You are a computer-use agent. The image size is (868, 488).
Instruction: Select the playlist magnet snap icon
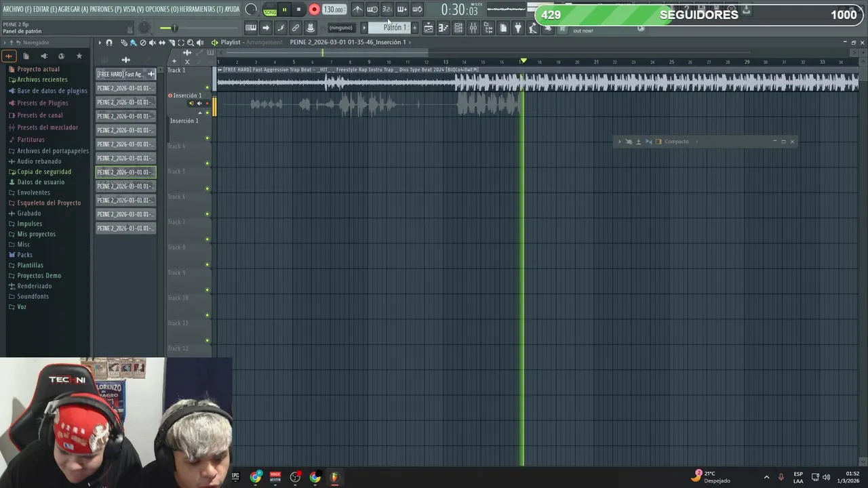[x=109, y=43]
